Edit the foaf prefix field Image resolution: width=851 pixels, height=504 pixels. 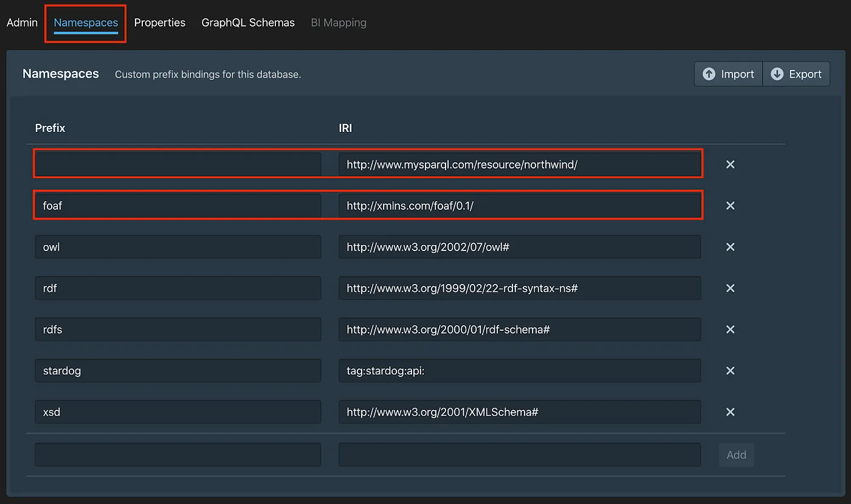178,205
